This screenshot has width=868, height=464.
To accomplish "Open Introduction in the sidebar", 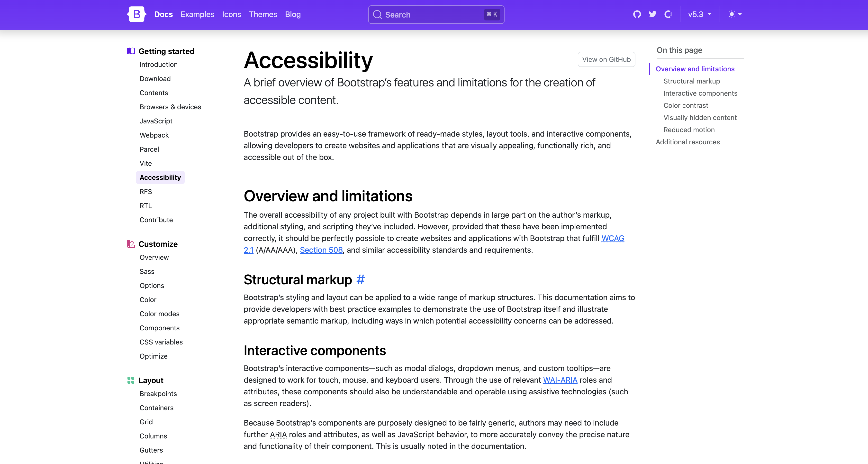I will [158, 65].
